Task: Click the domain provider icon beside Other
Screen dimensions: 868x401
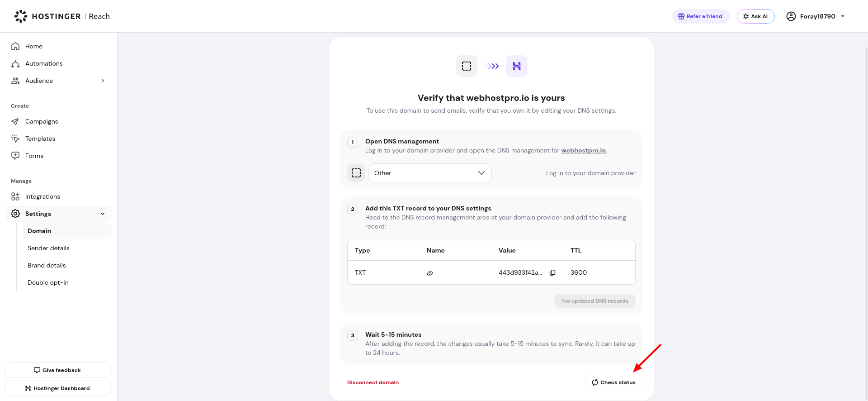Action: click(x=356, y=173)
